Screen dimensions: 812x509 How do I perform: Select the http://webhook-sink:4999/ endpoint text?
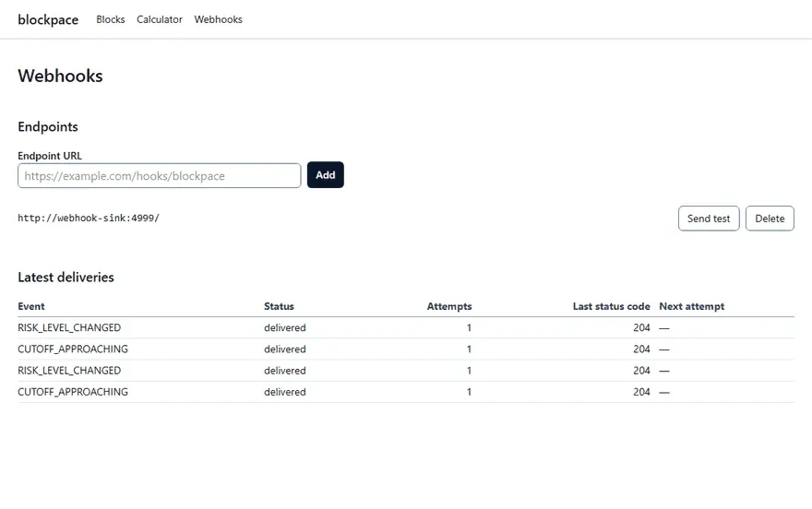pos(89,219)
